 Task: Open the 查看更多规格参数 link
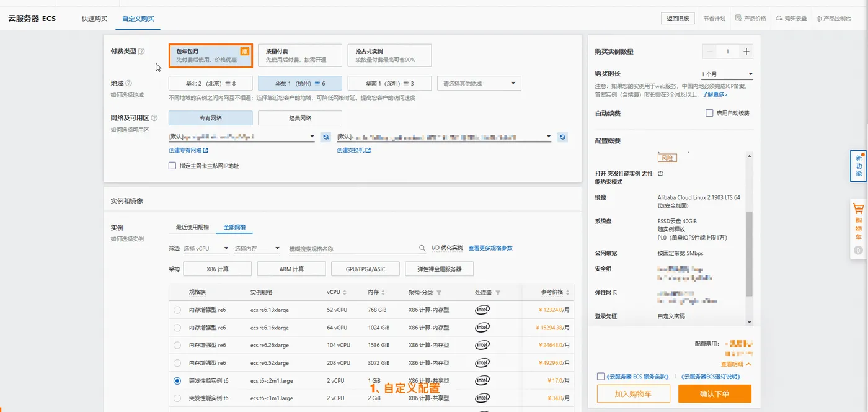point(490,248)
